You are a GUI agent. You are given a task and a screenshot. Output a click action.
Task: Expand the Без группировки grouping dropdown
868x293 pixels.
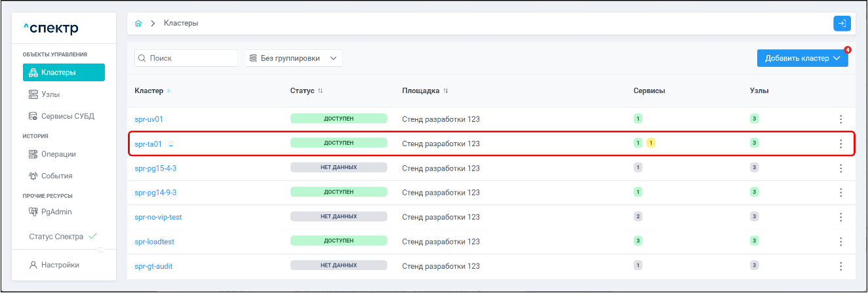point(294,58)
